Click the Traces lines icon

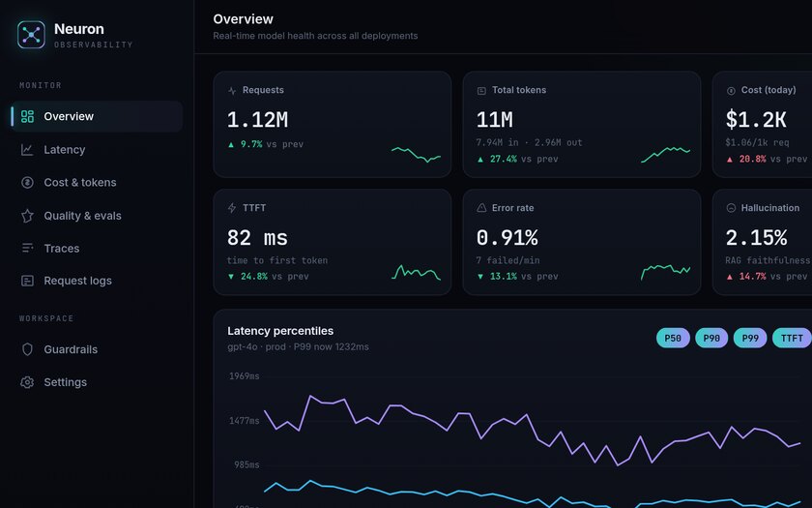tap(27, 249)
